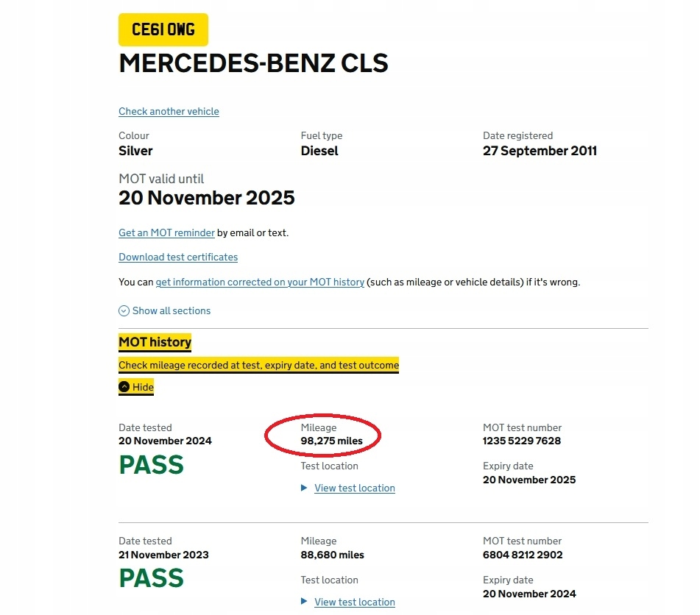Open the Get an MOT reminder link
Screen dimensions: 700x615
tap(166, 232)
